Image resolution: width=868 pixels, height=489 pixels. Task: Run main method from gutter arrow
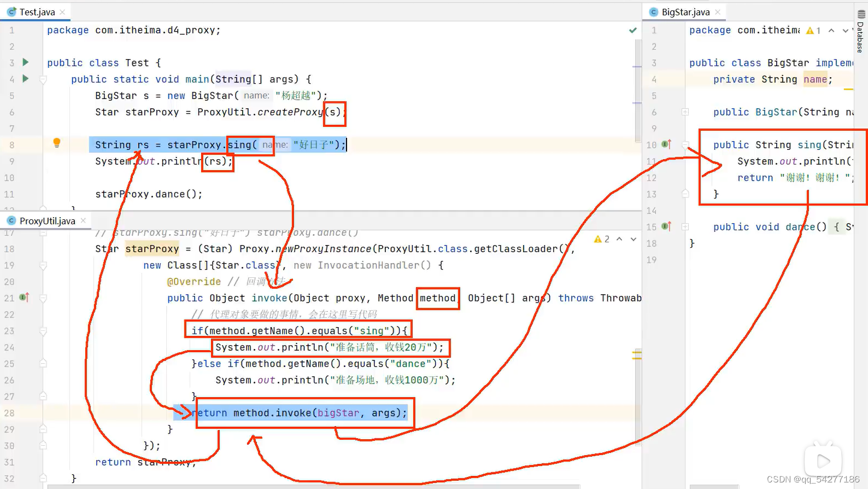click(x=25, y=79)
